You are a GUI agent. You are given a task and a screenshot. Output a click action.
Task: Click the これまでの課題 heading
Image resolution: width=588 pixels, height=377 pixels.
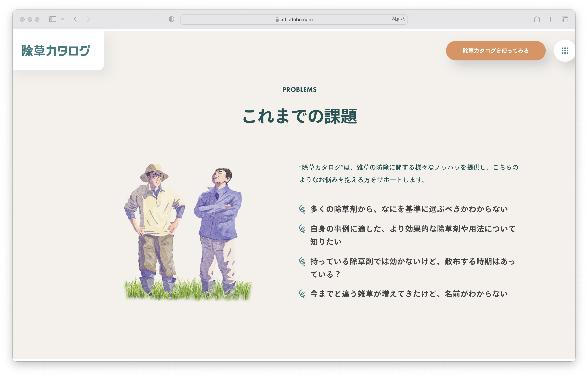(x=299, y=116)
